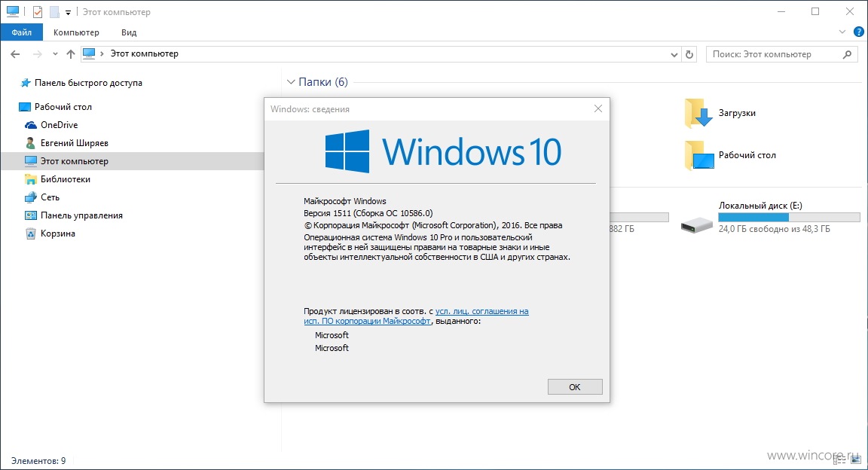The width and height of the screenshot is (868, 470).
Task: Click the Локальный диск (E:) usage bar
Action: [789, 218]
